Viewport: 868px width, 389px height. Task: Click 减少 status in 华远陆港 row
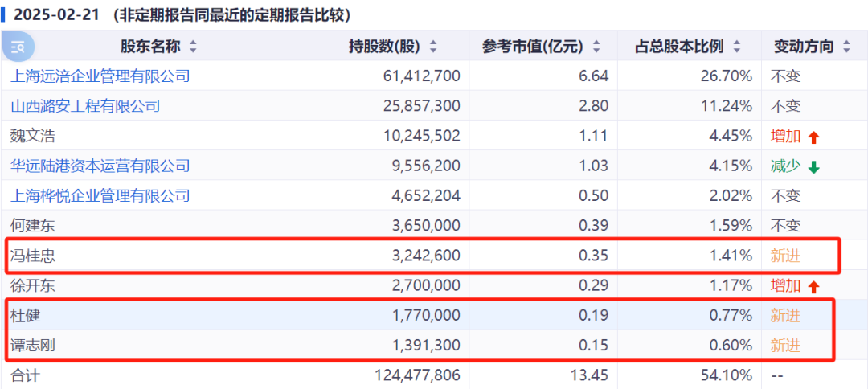tap(785, 166)
